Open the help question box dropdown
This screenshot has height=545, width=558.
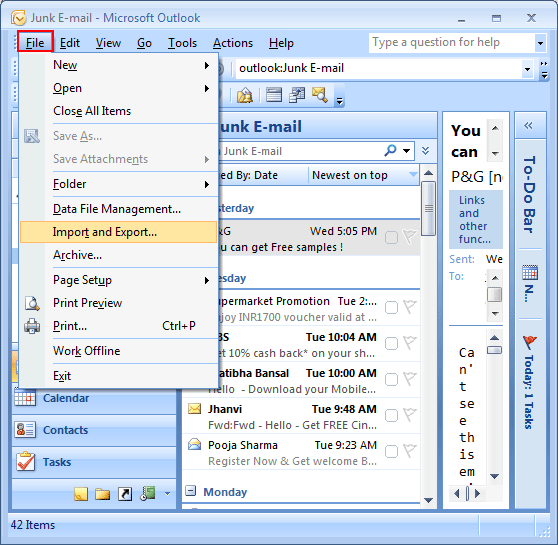(540, 43)
